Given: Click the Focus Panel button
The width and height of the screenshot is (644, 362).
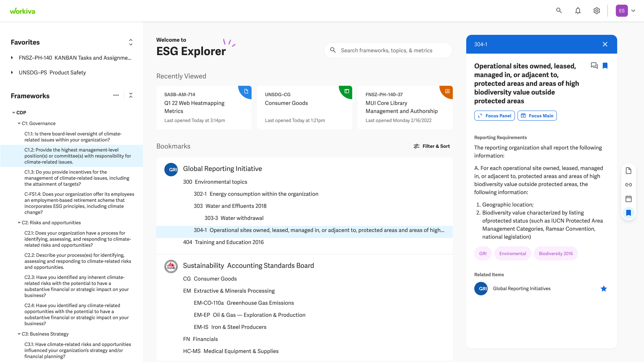Looking at the screenshot, I should [x=494, y=116].
